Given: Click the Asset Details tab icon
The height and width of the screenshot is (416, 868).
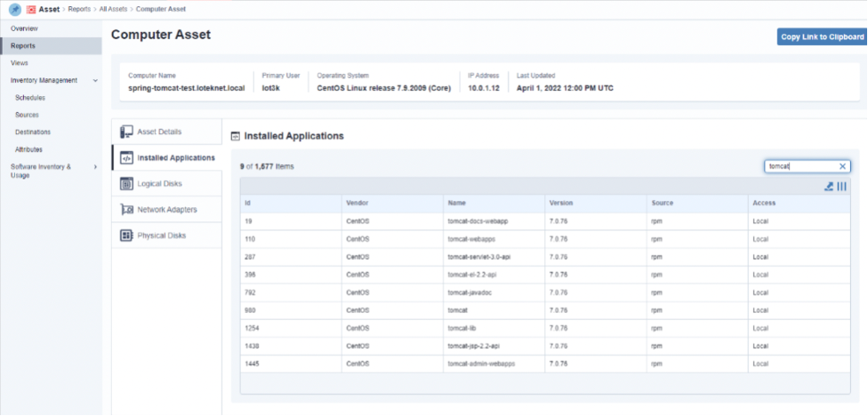Looking at the screenshot, I should tap(126, 132).
